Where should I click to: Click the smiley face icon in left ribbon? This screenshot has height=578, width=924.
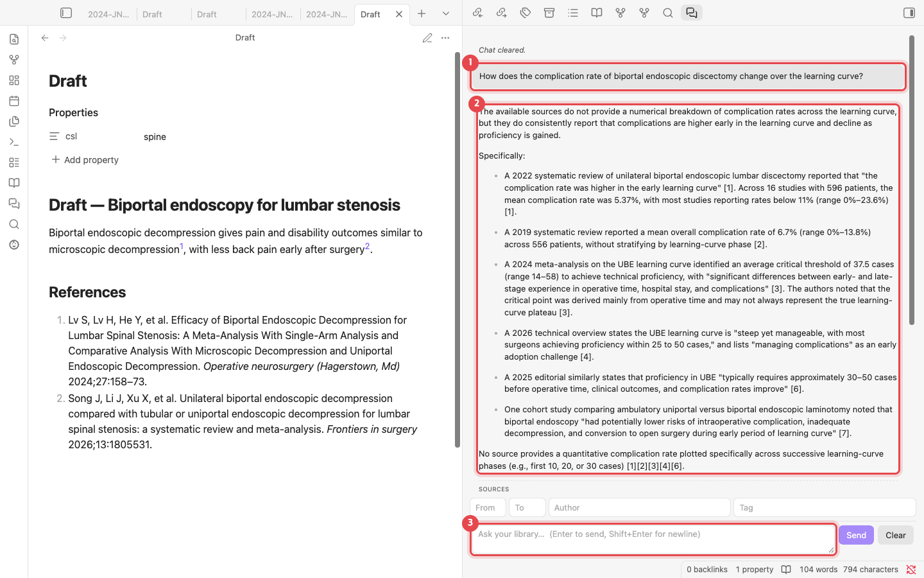pyautogui.click(x=14, y=245)
